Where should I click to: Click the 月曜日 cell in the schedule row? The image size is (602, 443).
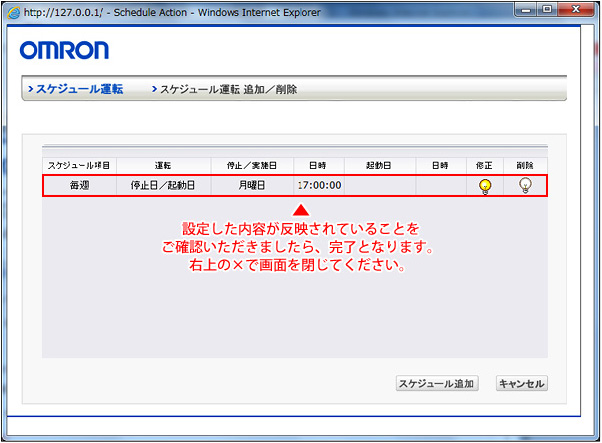pos(249,185)
